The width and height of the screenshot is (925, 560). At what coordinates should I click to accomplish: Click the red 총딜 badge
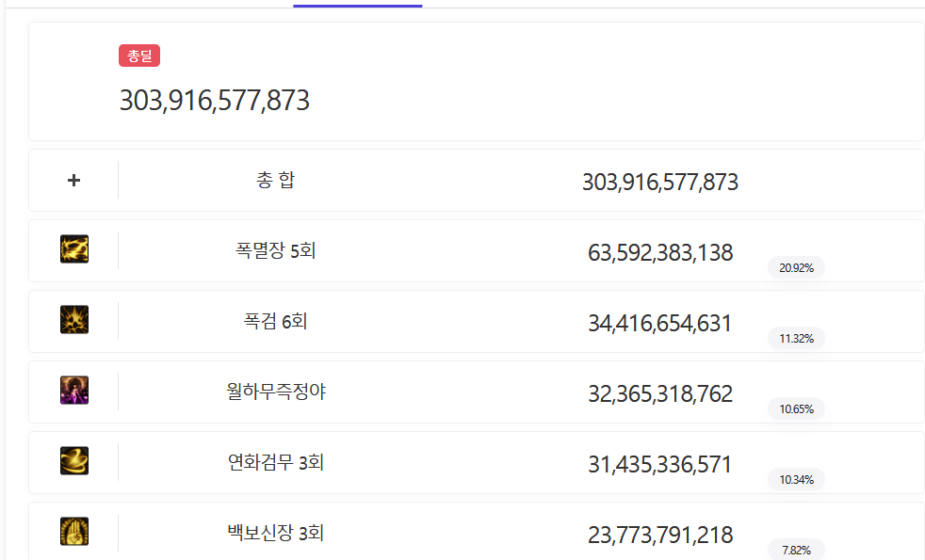pyautogui.click(x=139, y=56)
